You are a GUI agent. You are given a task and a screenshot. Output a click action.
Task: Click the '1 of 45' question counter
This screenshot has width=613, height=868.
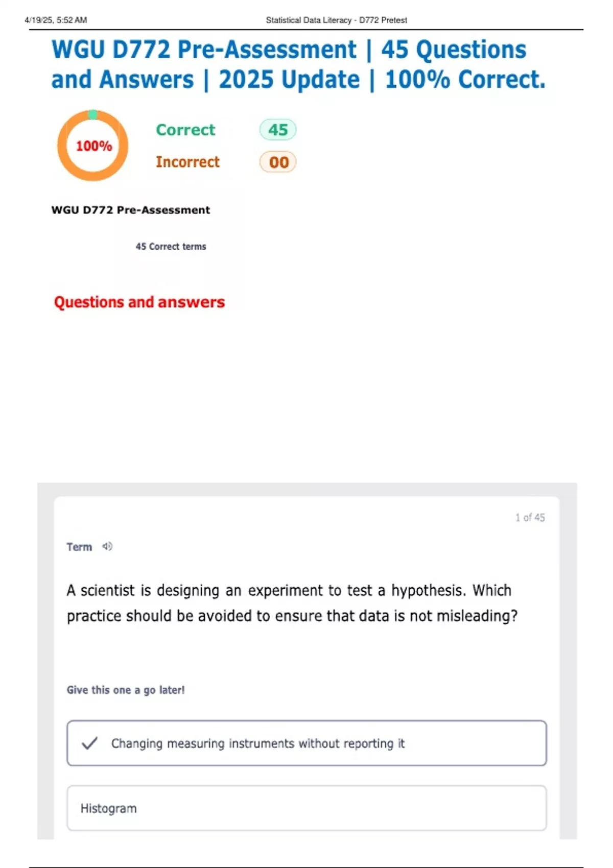530,517
